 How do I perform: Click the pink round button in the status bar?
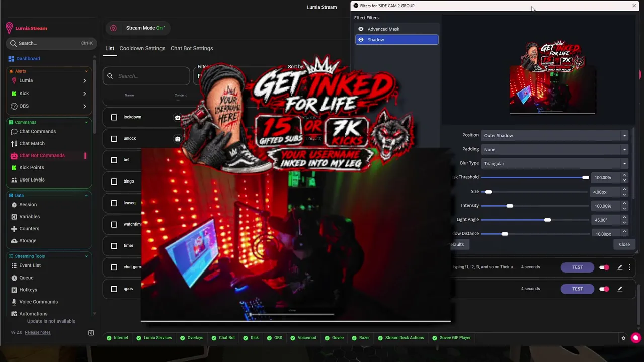coord(636,338)
